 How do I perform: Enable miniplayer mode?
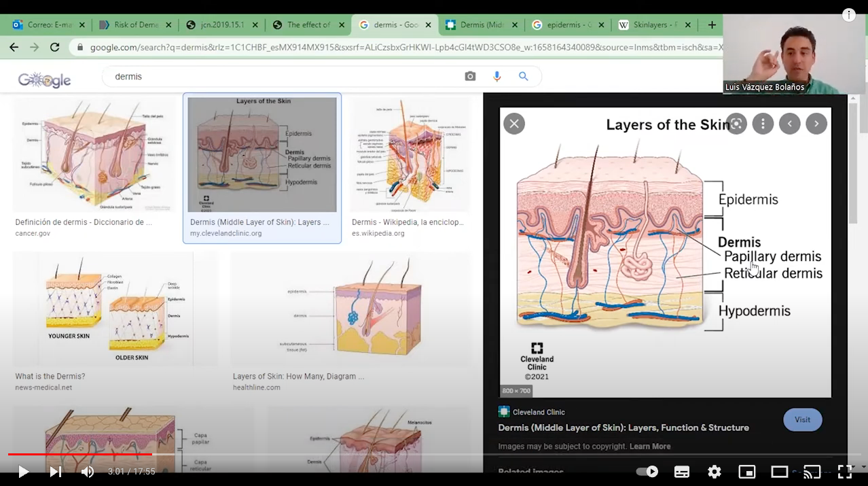(x=746, y=472)
